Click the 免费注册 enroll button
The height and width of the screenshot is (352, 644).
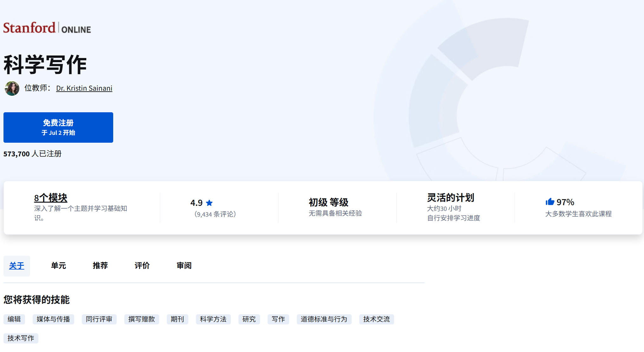click(58, 127)
